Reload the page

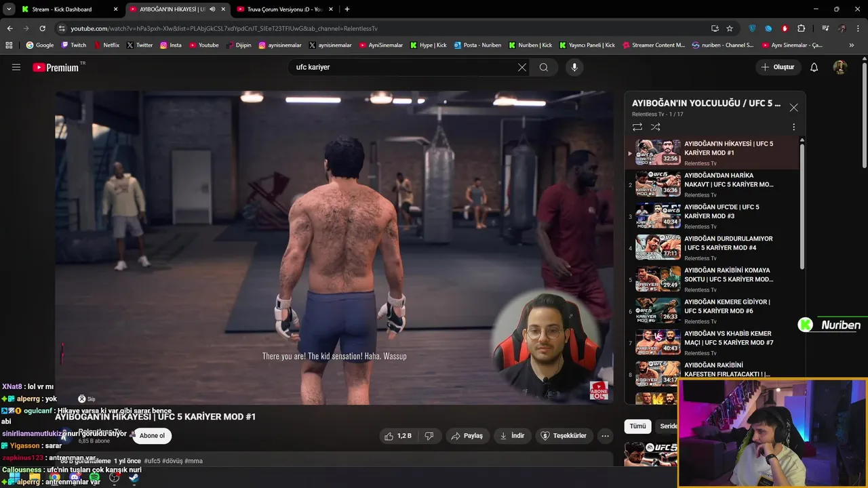pos(42,28)
